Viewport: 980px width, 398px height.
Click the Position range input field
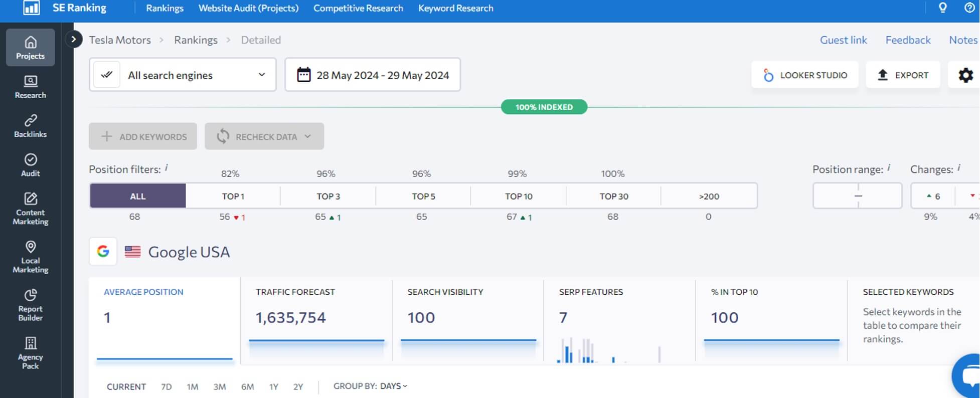(x=858, y=195)
